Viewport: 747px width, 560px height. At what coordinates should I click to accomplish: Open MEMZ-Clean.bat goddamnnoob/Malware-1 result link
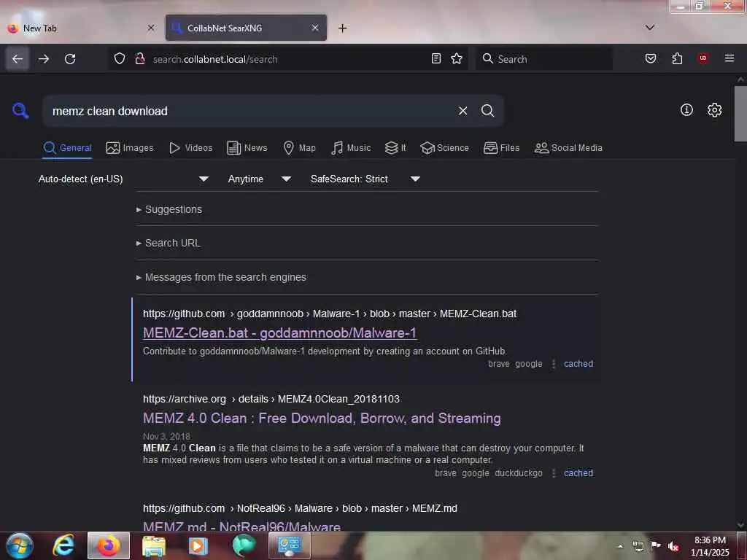pos(279,332)
